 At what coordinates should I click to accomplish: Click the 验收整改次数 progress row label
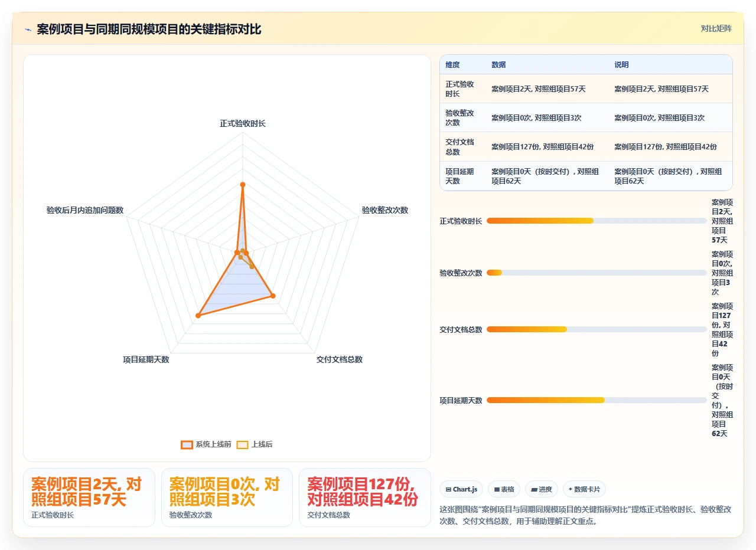(x=461, y=273)
